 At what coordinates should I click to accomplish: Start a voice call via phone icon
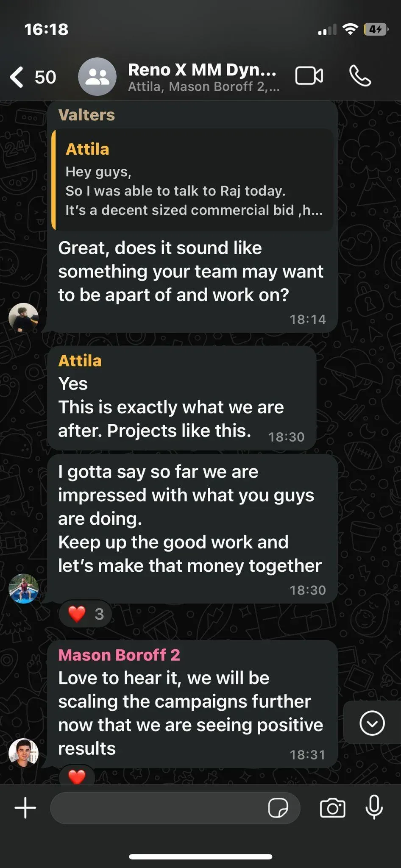360,76
